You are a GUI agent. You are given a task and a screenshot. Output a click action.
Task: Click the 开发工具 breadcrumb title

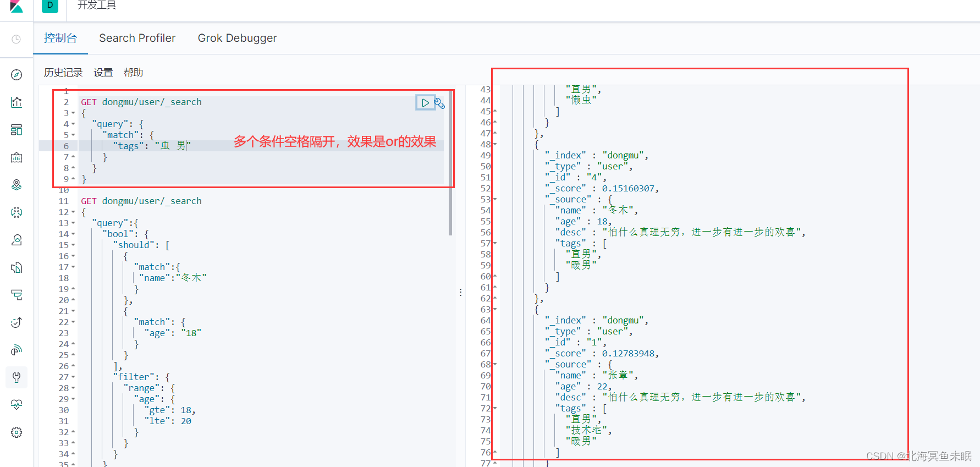97,5
